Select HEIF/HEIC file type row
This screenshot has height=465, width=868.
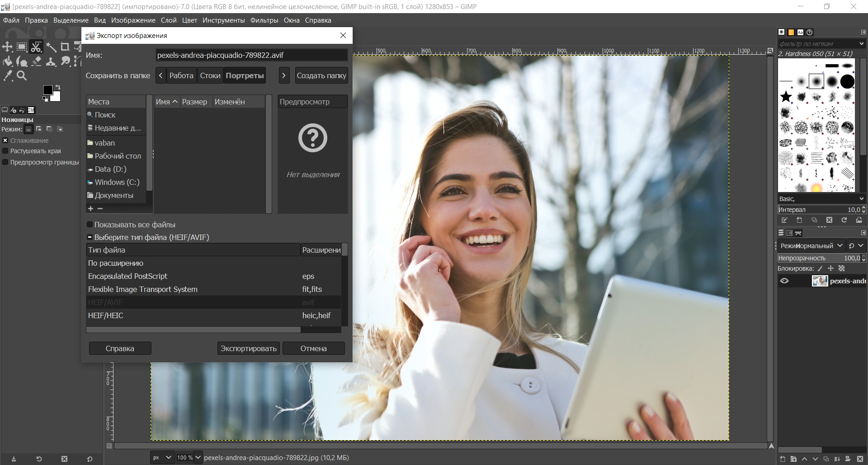(x=213, y=315)
